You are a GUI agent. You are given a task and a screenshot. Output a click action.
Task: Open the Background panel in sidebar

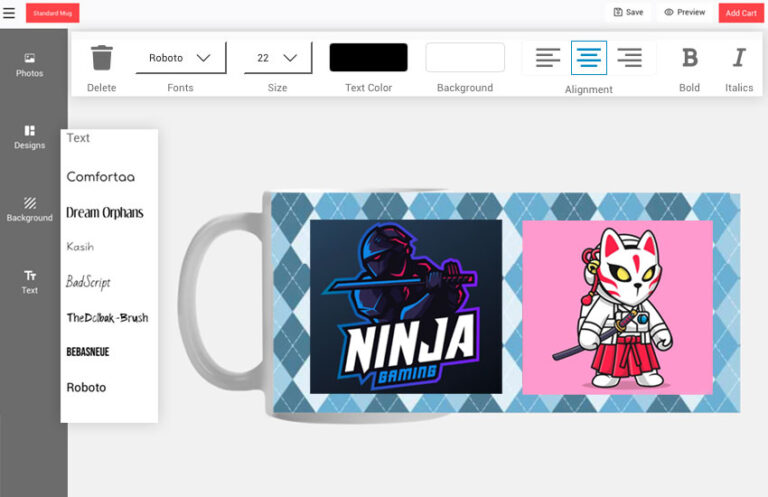(x=30, y=209)
